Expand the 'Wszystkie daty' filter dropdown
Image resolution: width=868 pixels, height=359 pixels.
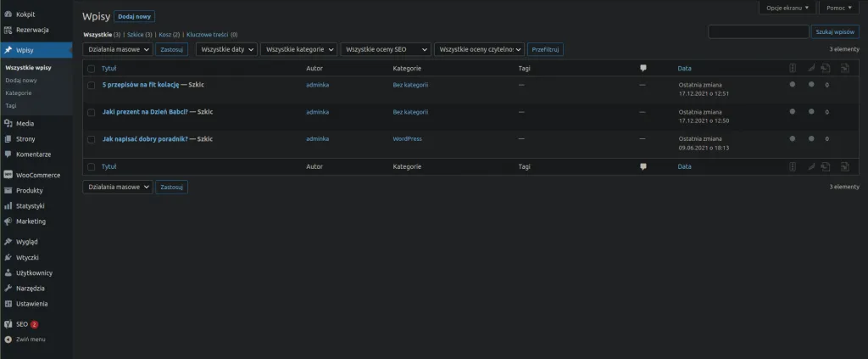[x=226, y=50]
